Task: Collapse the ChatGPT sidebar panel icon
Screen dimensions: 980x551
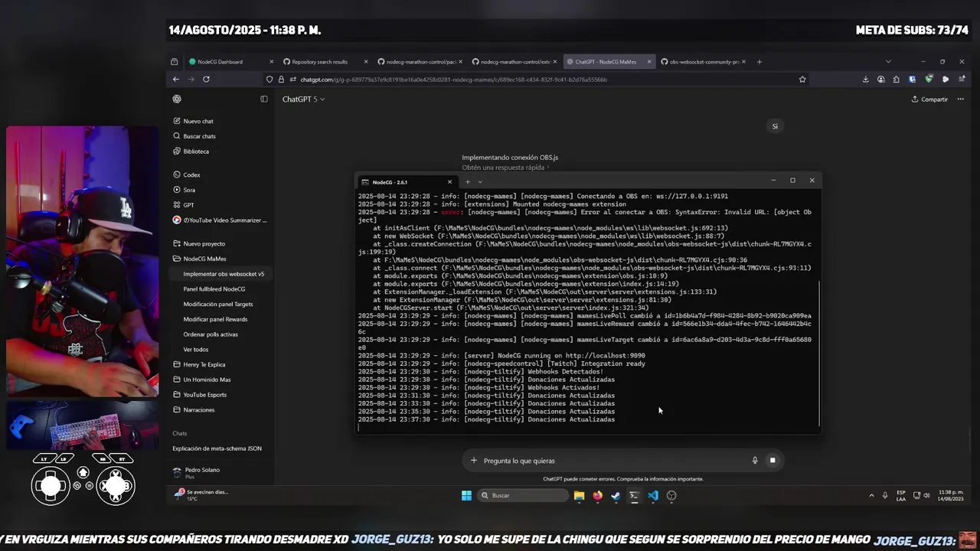Action: pyautogui.click(x=264, y=99)
